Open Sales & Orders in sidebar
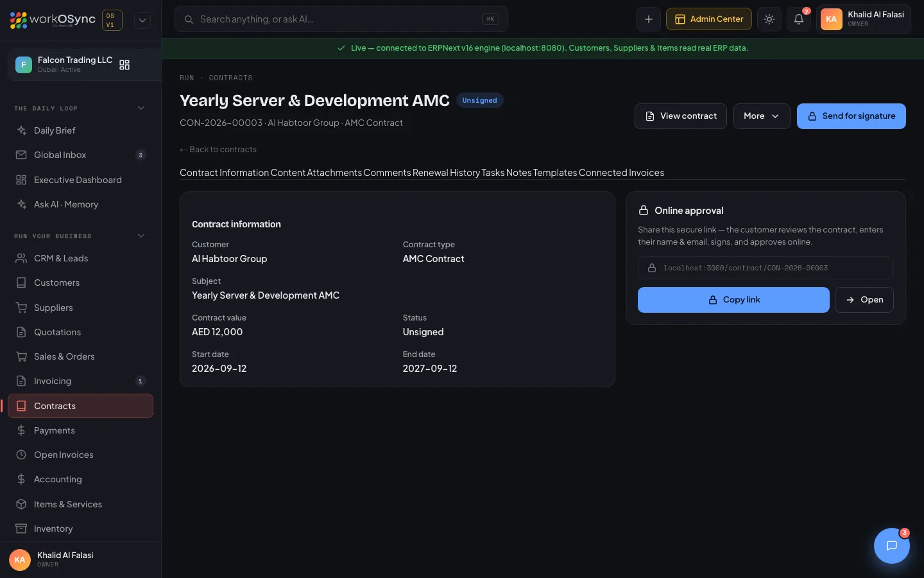924x578 pixels. (x=80, y=356)
